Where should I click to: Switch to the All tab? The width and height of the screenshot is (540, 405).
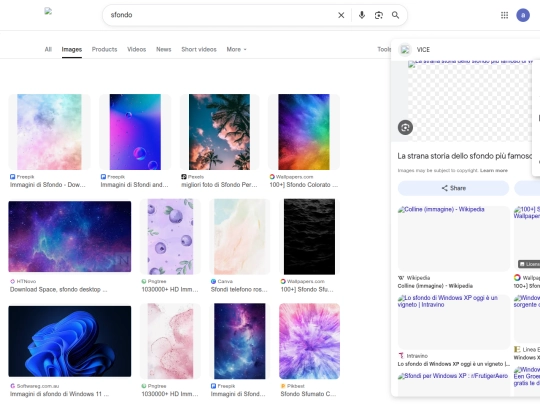48,50
